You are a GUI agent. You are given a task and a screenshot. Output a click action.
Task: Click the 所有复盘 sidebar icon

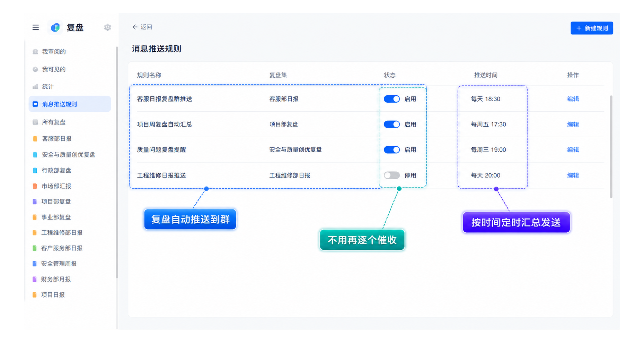(x=35, y=122)
